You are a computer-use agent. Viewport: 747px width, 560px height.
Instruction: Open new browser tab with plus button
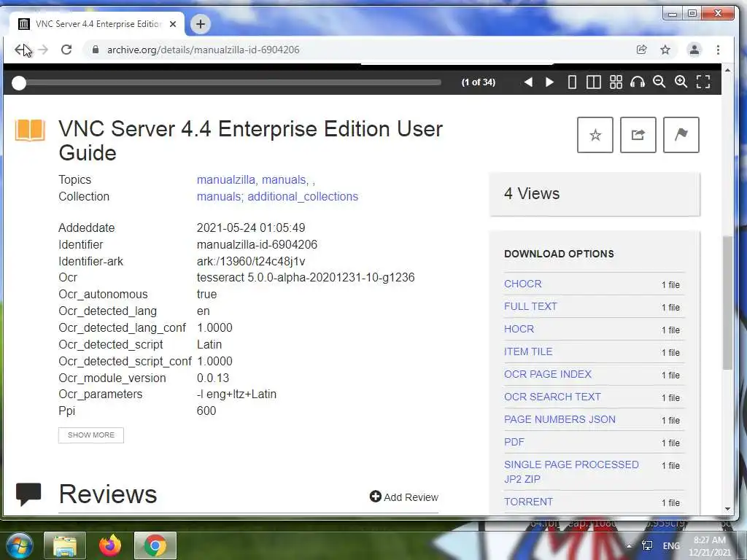pos(201,24)
